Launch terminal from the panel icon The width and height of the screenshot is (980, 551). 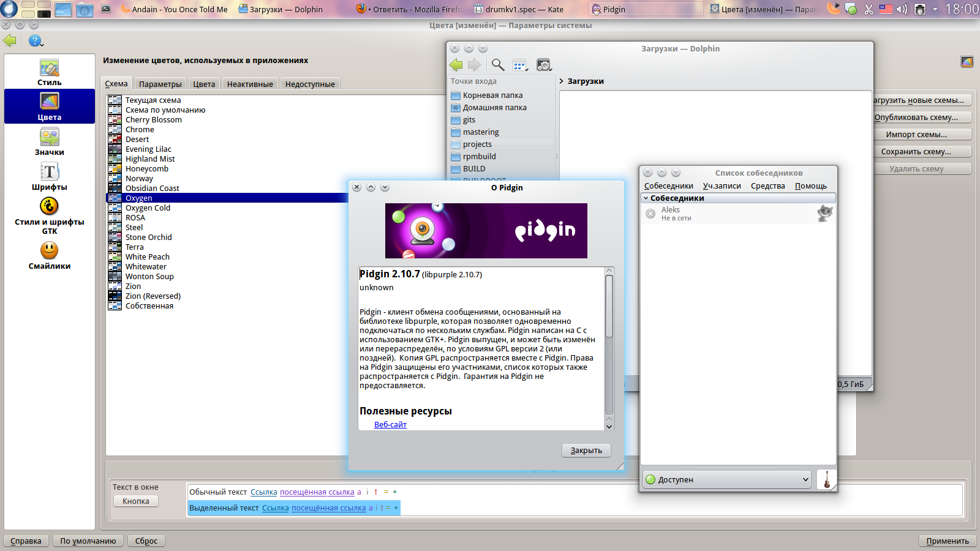tap(106, 9)
